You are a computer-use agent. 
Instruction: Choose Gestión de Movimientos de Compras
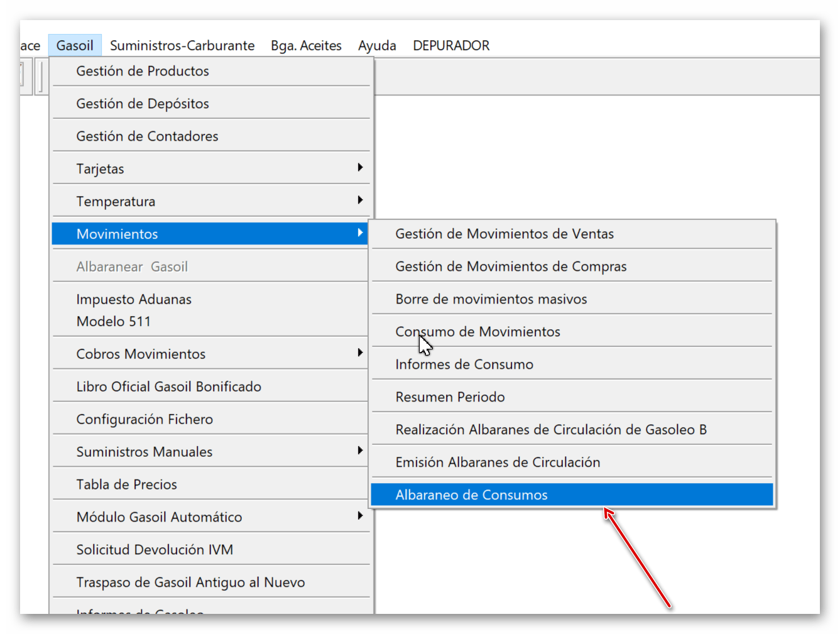point(511,266)
